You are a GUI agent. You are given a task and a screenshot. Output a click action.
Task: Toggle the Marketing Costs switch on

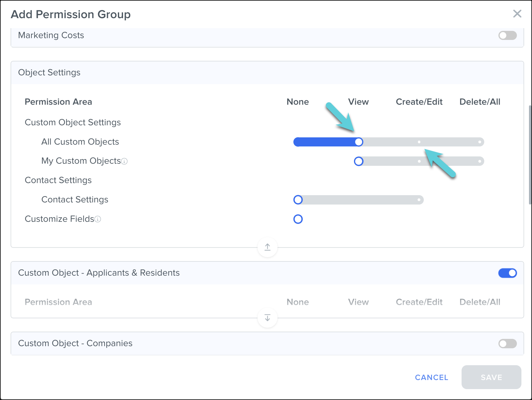pyautogui.click(x=508, y=35)
